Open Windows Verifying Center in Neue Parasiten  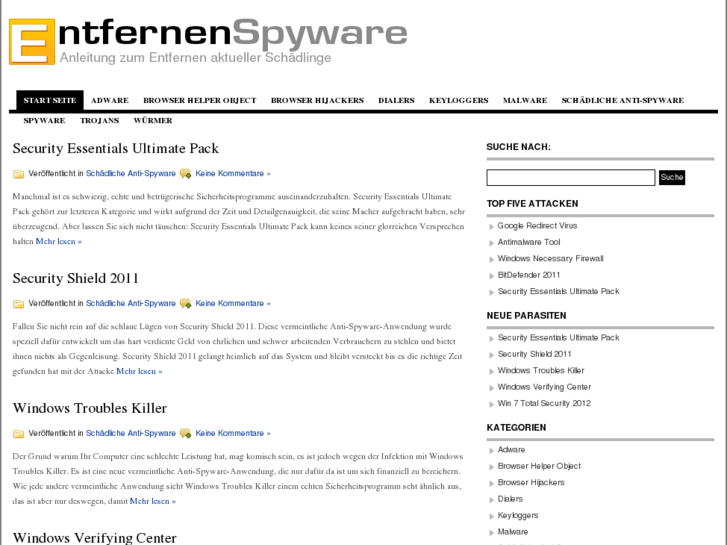(x=544, y=387)
